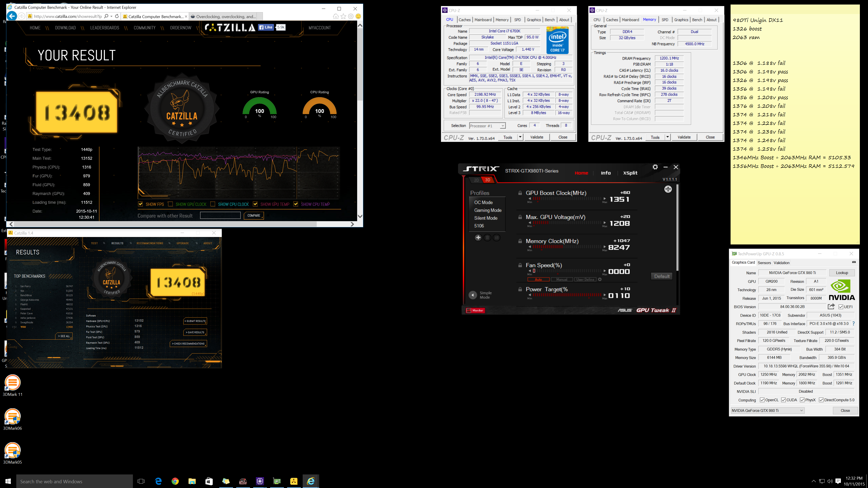The width and height of the screenshot is (868, 488).
Task: Refresh the Catzilla result page
Action: click(x=117, y=16)
